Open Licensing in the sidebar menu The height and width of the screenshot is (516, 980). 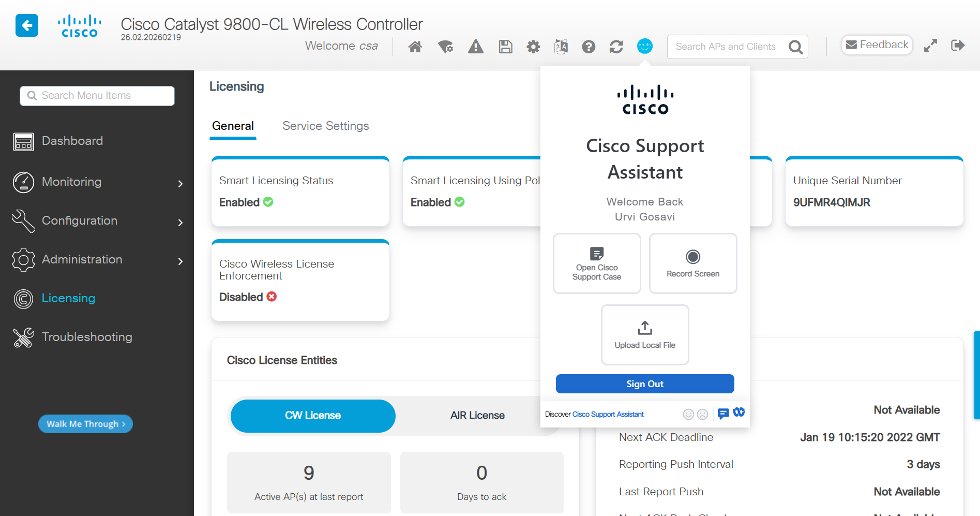pyautogui.click(x=68, y=299)
